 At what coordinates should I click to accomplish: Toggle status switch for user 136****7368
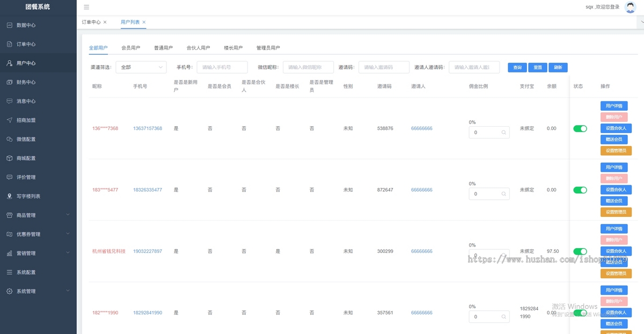pos(580,128)
